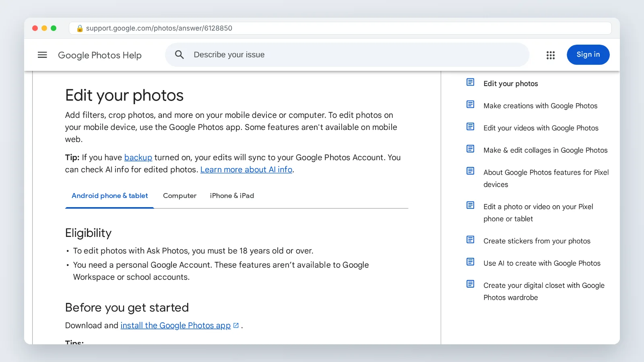Click the personal Google Account bullet text

point(221,271)
